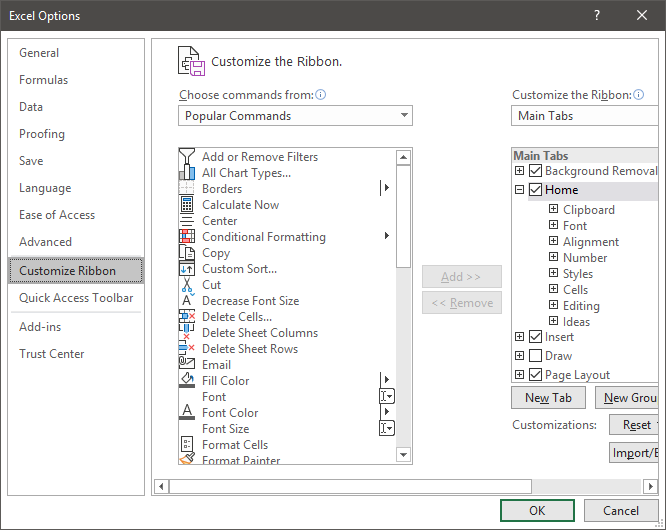Image resolution: width=666 pixels, height=530 pixels.
Task: Select the Decrease Font Size icon
Action: tap(187, 300)
